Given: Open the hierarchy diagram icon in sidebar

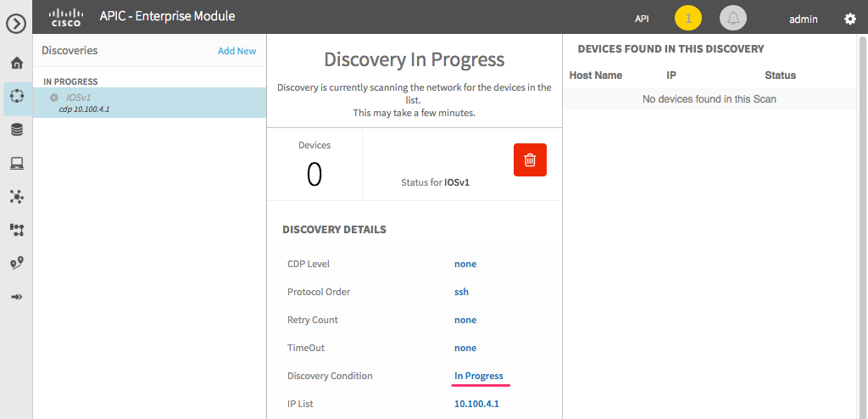Looking at the screenshot, I should [x=17, y=230].
